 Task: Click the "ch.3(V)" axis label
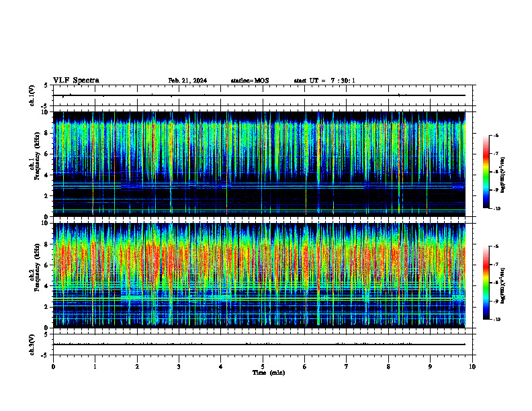(x=32, y=345)
